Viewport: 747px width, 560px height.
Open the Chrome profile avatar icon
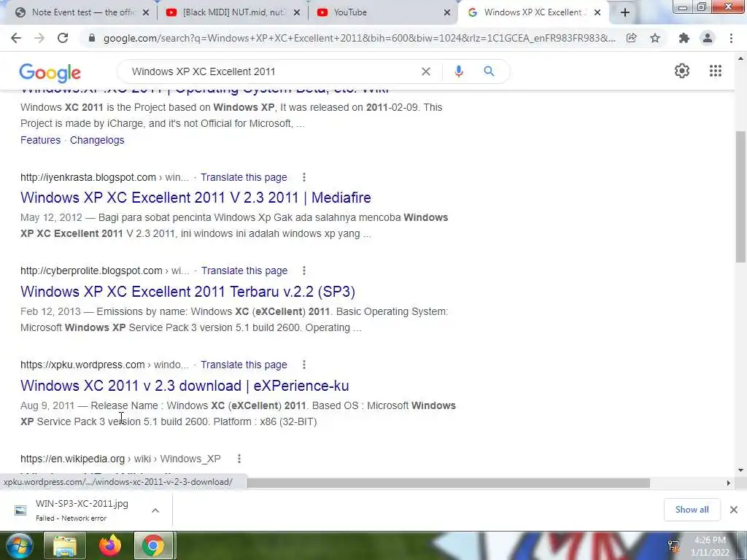click(708, 38)
